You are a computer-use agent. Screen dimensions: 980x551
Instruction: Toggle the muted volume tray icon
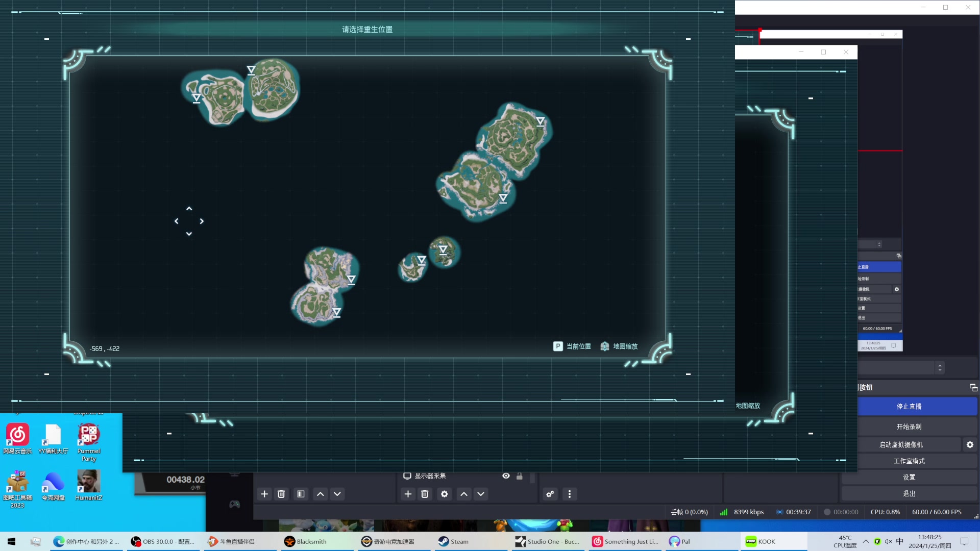click(889, 541)
